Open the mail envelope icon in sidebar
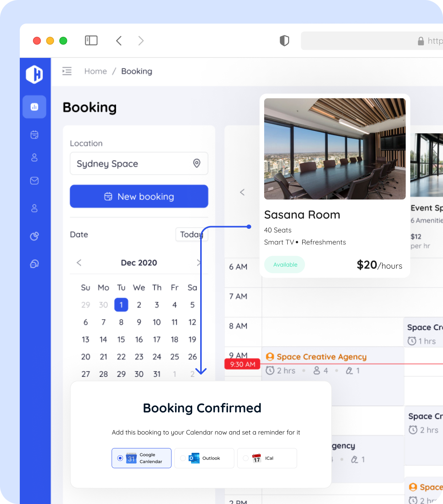 point(34,180)
